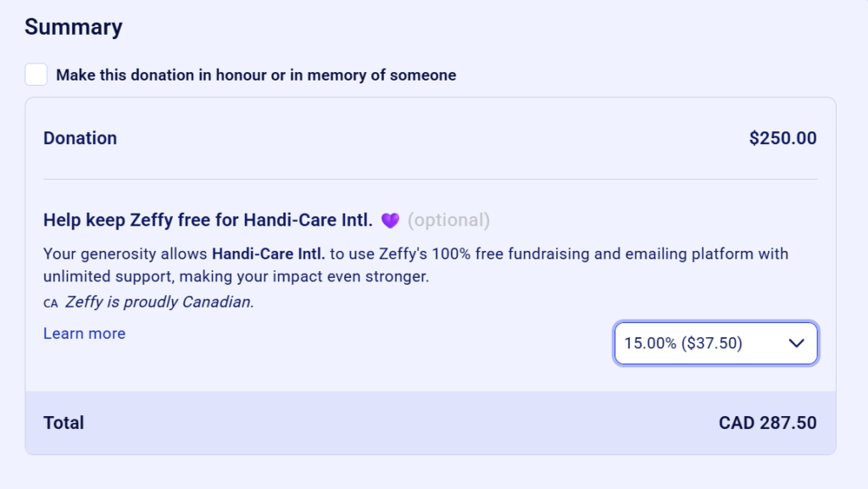
Task: Click the horizontal divider below Donation
Action: 430,179
